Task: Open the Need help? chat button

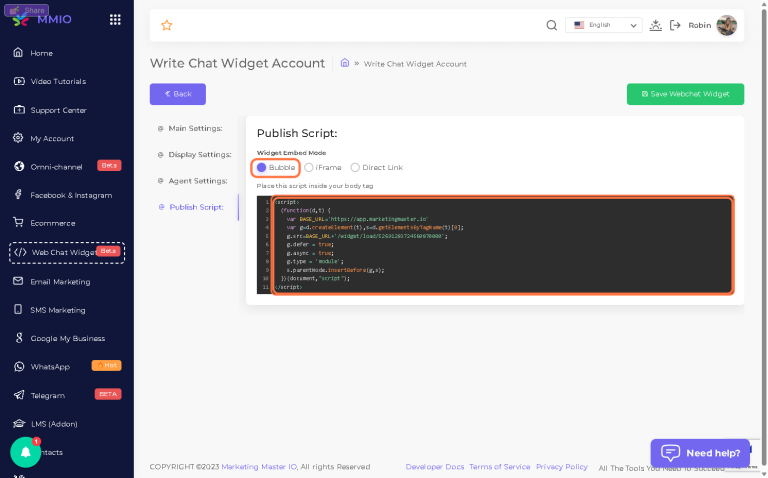Action: click(700, 453)
